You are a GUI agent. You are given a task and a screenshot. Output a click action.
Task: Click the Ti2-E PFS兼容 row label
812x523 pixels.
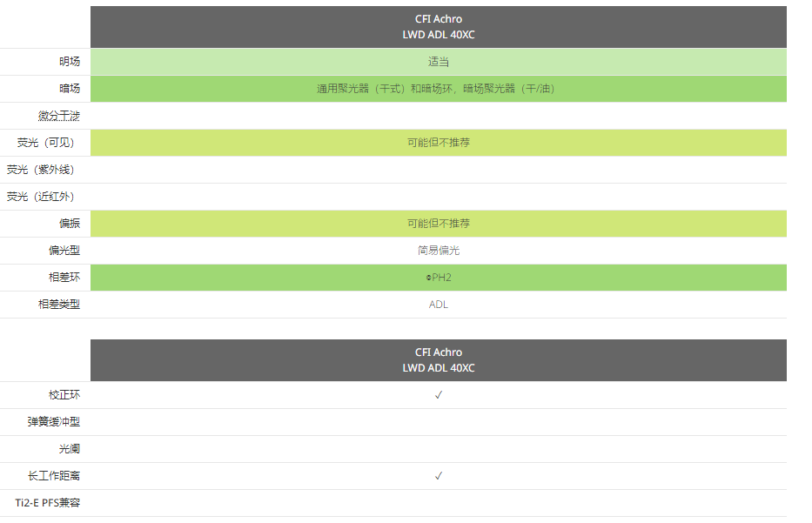pos(48,503)
